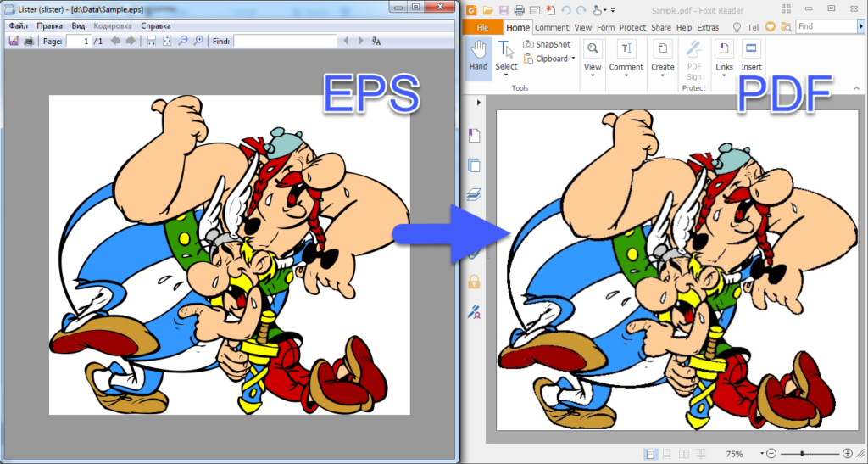Click the Page number field in Lister

click(x=79, y=41)
